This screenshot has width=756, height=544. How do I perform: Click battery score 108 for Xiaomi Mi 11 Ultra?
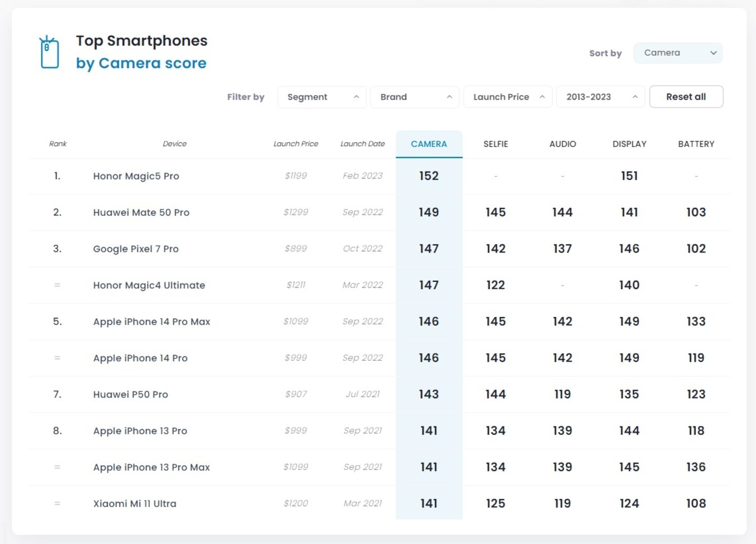(696, 504)
